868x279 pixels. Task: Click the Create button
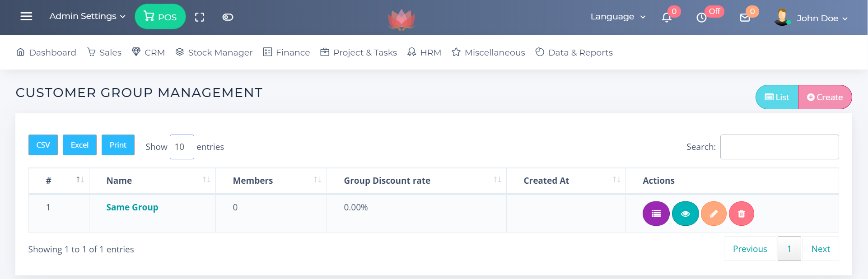click(825, 97)
